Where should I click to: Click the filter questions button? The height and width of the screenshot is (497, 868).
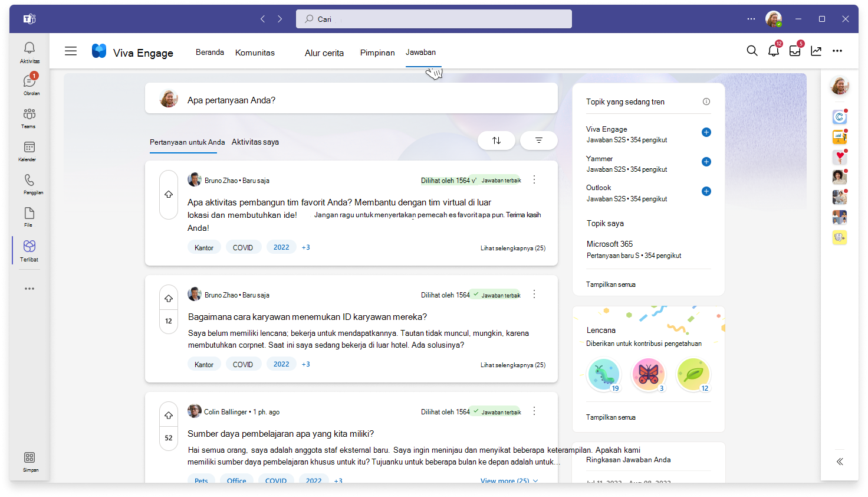coord(539,140)
